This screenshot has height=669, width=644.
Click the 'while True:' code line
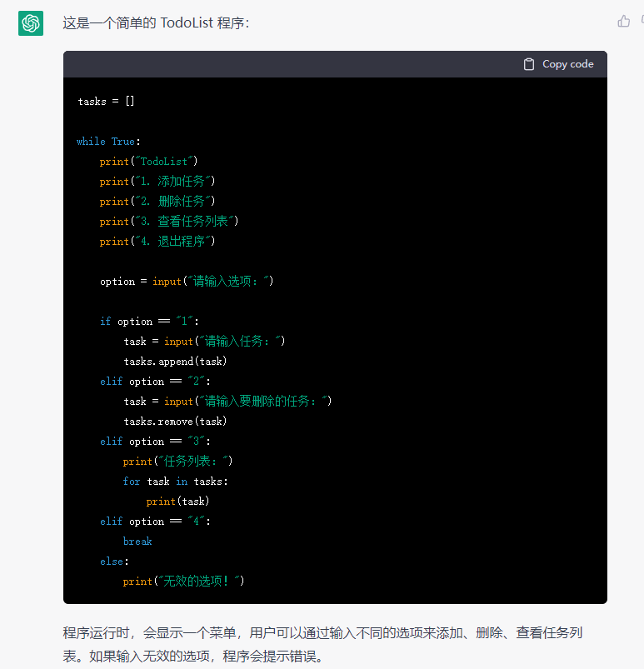coord(108,142)
